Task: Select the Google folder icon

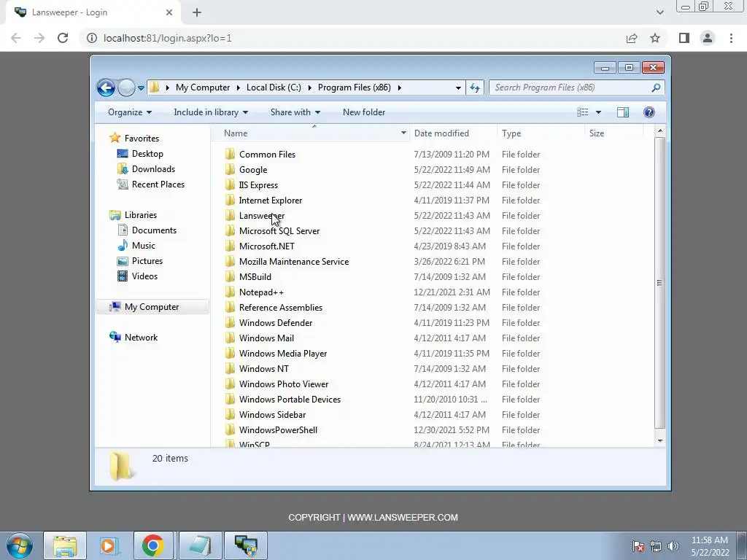Action: pos(230,169)
